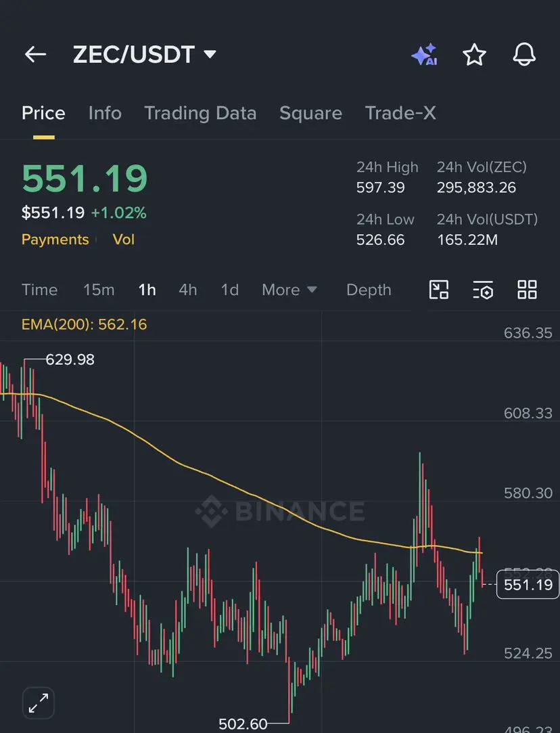Screen dimensions: 560x733
Task: Tap the 24h Vol(USDT) value 165.22M
Action: click(467, 240)
